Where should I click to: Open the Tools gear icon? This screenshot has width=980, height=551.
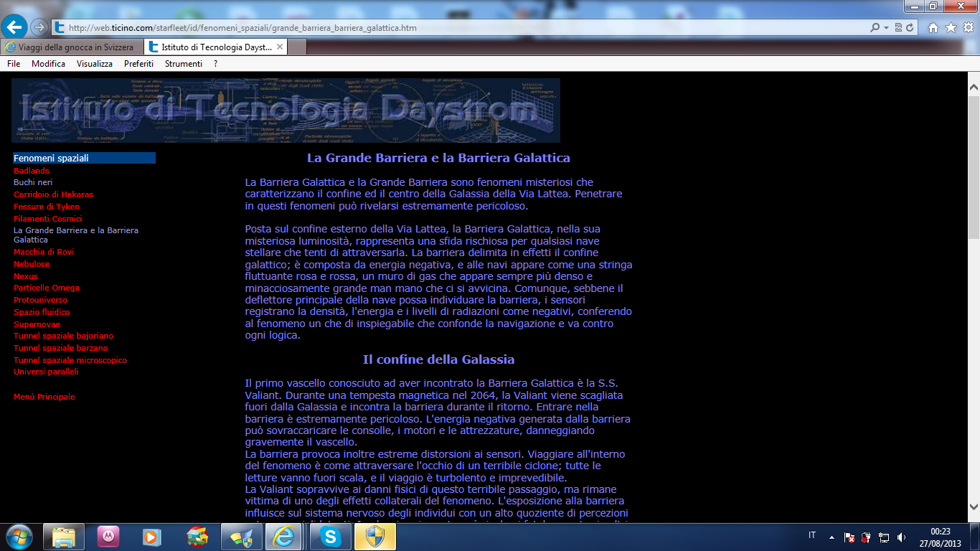968,28
